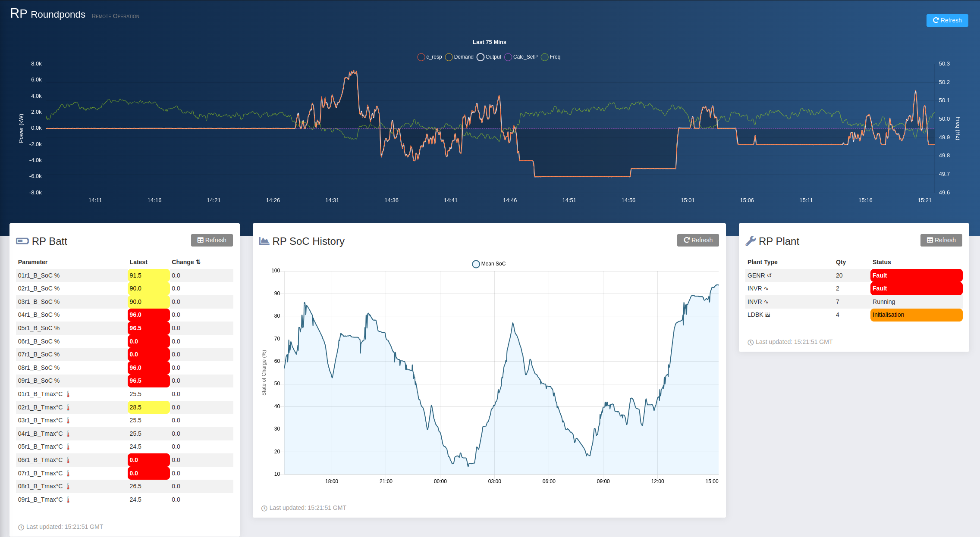980x537 pixels.
Task: Click the battery icon beside RP Batt
Action: point(22,241)
